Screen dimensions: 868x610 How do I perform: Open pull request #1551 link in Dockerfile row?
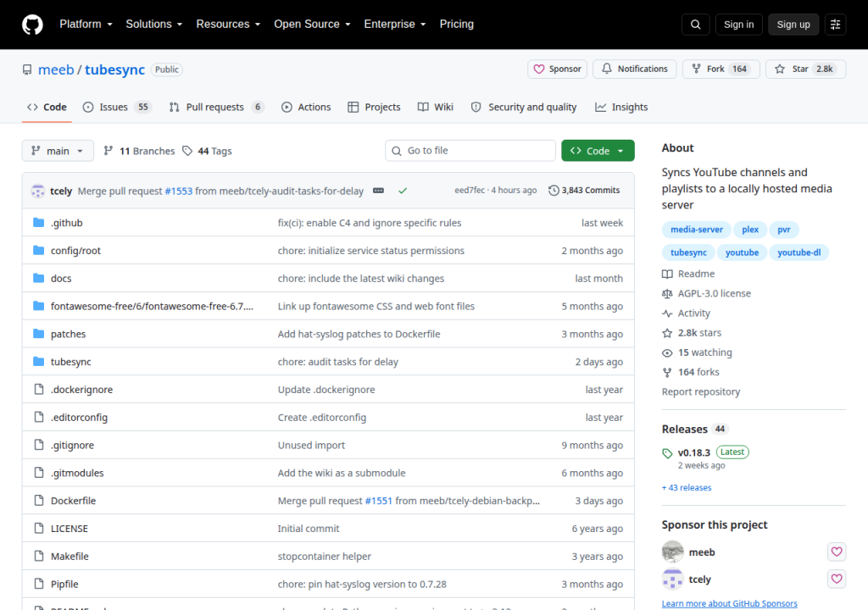(x=379, y=501)
